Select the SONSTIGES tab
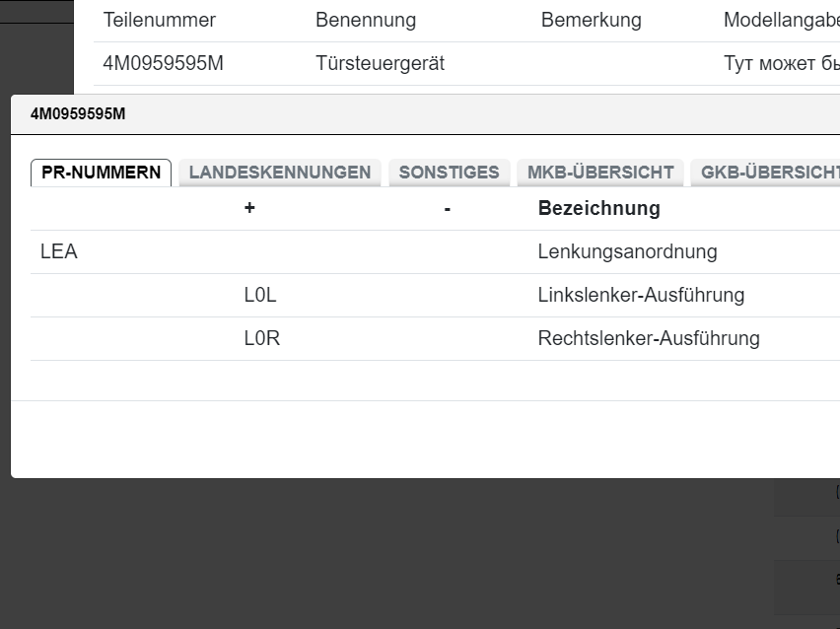Viewport: 840px width, 629px height. (x=449, y=173)
